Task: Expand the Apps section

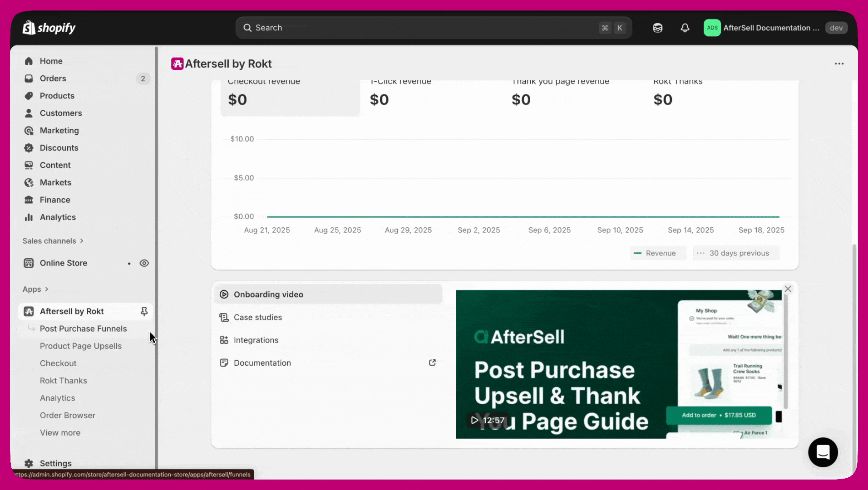Action: 35,289
